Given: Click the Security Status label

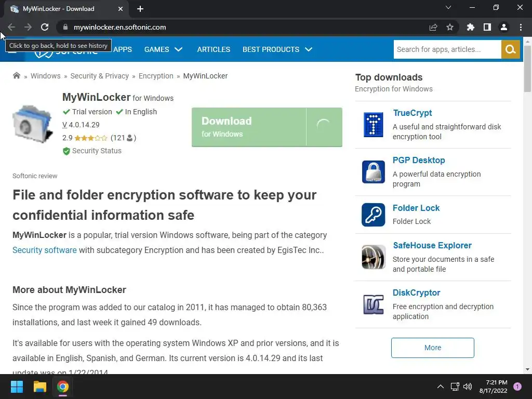Looking at the screenshot, I should pyautogui.click(x=97, y=151).
